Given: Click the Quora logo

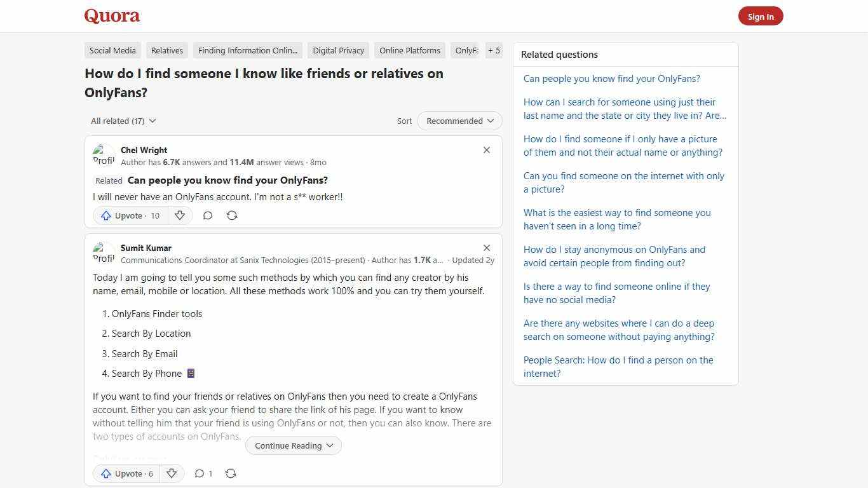Looking at the screenshot, I should pyautogui.click(x=112, y=16).
